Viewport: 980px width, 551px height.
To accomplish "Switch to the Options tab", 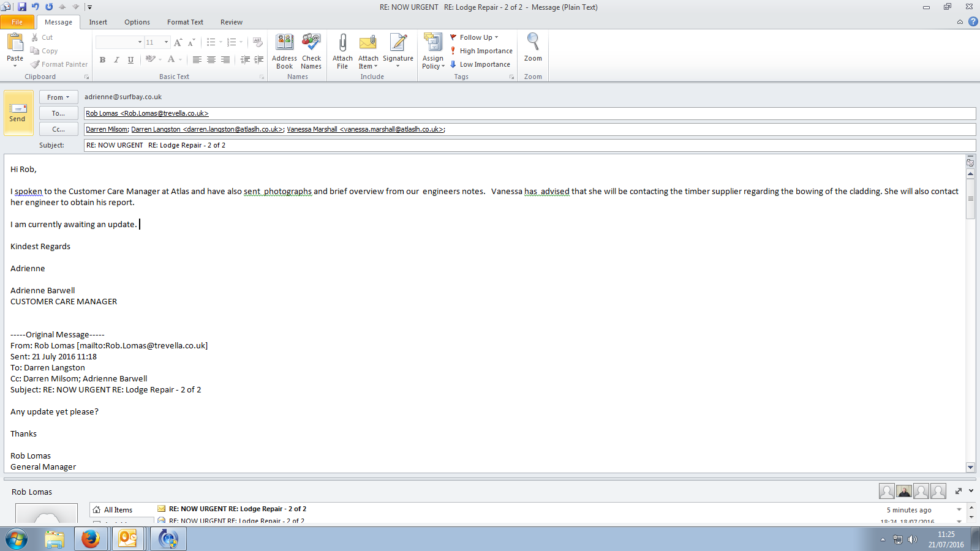I will pos(137,22).
